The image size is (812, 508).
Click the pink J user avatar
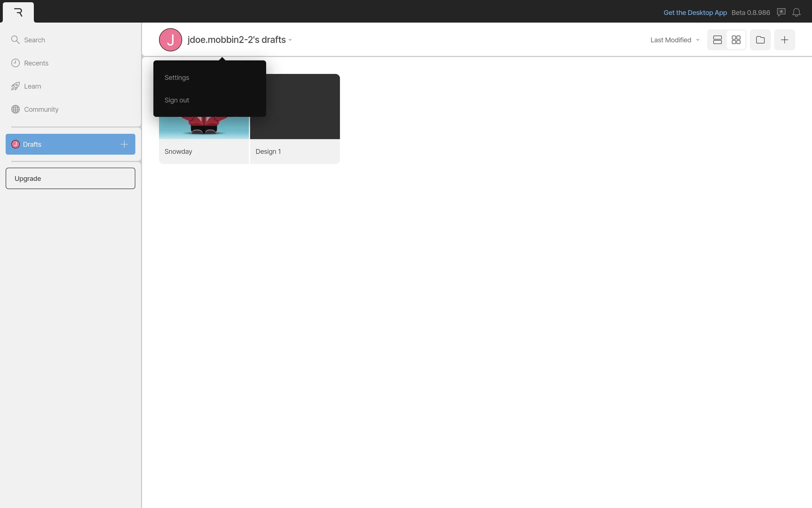click(170, 40)
